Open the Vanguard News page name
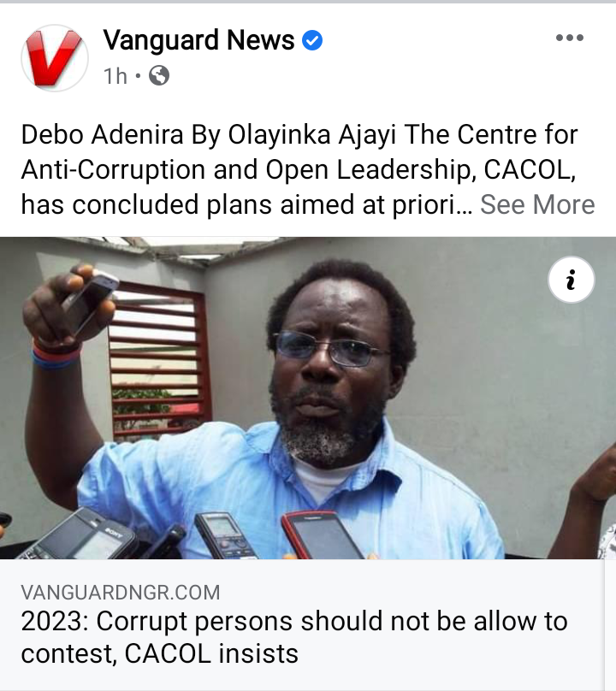 pos(198,40)
